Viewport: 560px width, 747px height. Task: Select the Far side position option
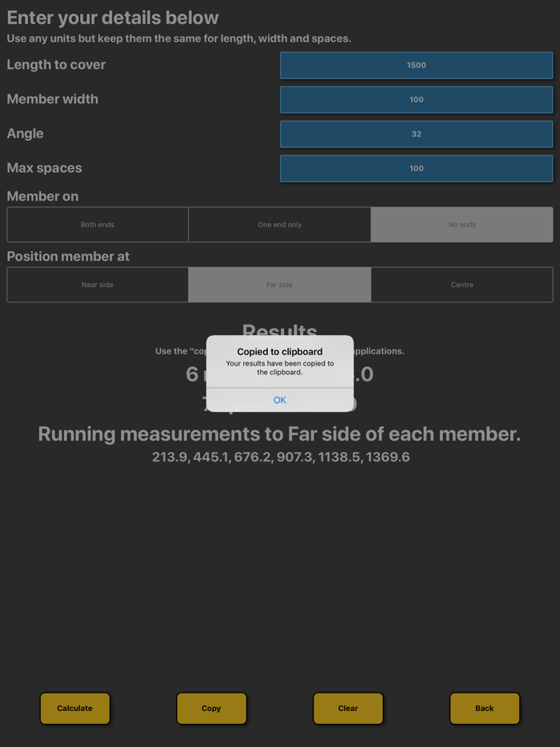tap(279, 285)
